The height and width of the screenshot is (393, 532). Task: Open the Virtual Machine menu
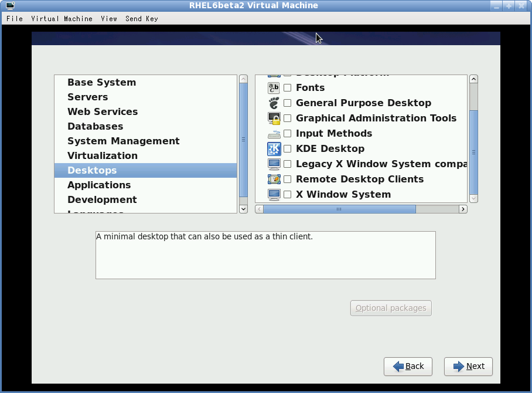62,19
